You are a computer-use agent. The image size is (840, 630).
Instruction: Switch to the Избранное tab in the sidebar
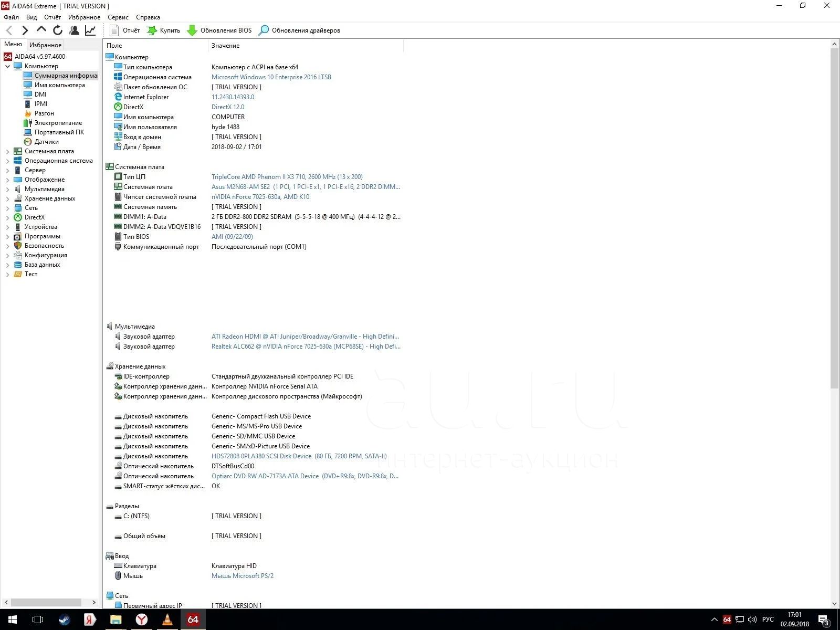tap(45, 45)
